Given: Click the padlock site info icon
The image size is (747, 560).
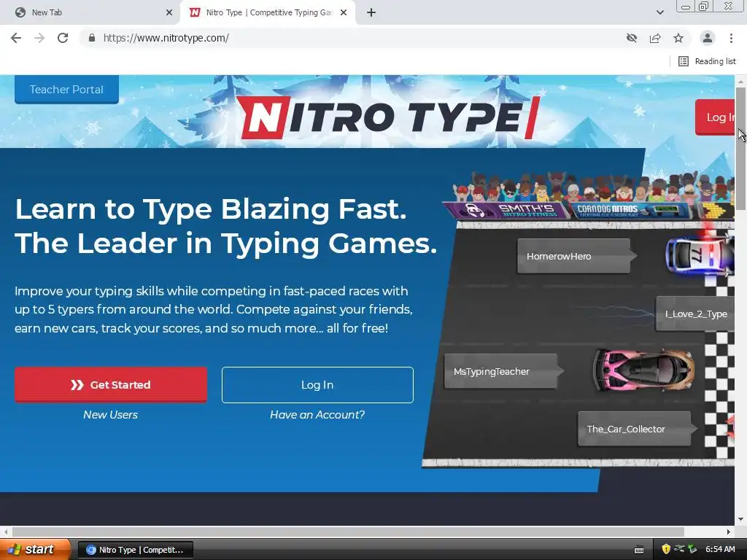Looking at the screenshot, I should click(x=91, y=38).
